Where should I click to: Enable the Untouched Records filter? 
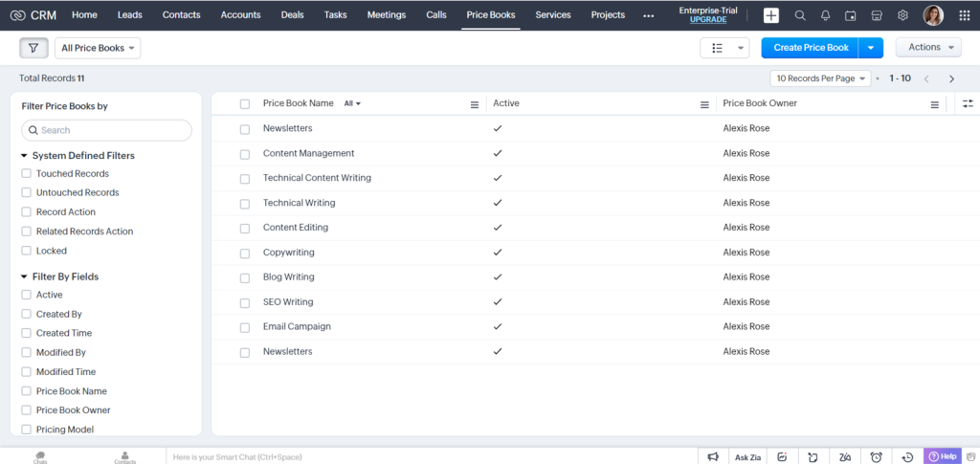[x=26, y=192]
